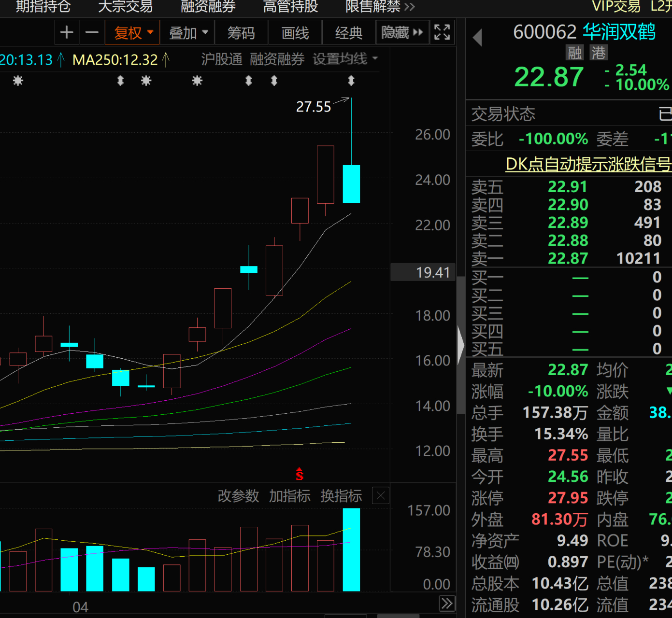Click the 交易状态 row label

pos(503,114)
